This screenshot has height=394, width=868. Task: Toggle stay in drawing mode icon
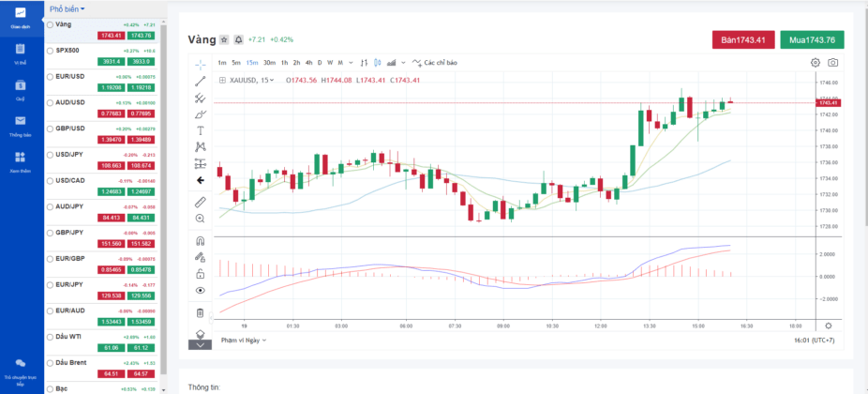201,257
